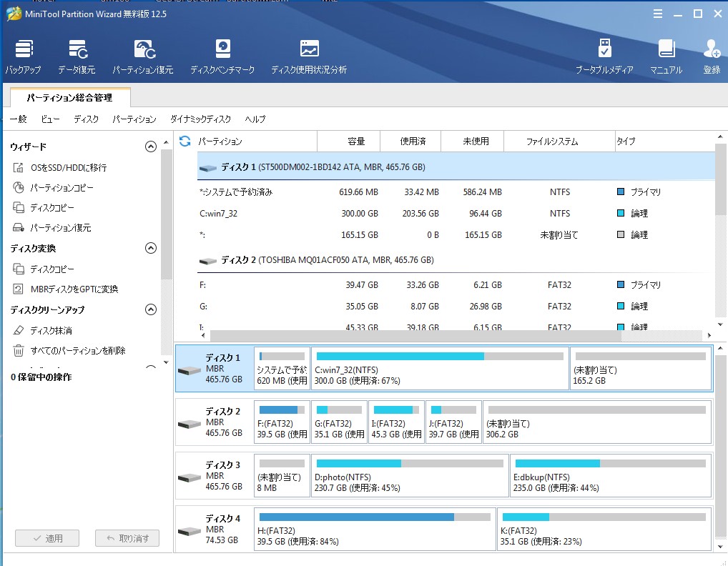The image size is (728, 566).
Task: Select パーティションコピー wizard icon
Action: [x=18, y=187]
